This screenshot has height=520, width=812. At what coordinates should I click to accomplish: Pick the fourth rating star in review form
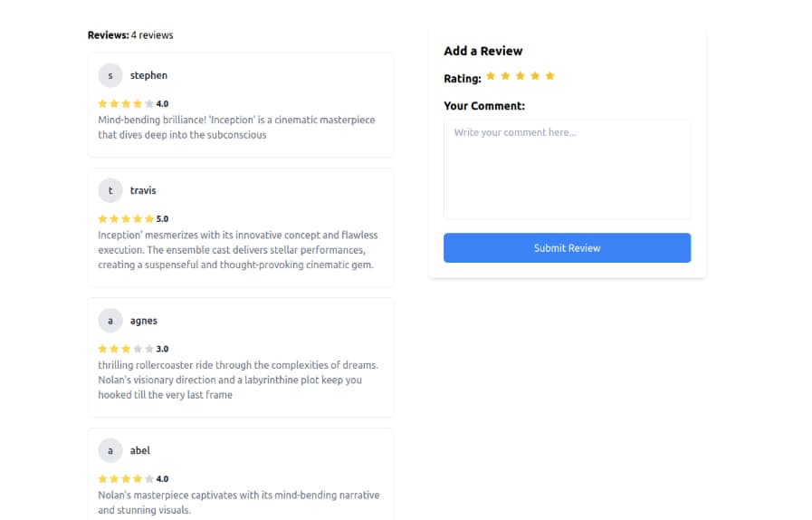[535, 76]
